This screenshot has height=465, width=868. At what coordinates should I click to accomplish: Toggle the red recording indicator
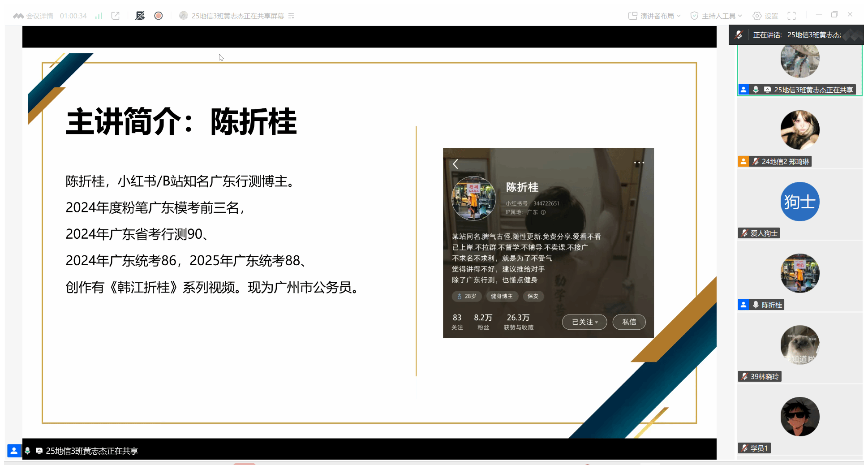(x=159, y=16)
